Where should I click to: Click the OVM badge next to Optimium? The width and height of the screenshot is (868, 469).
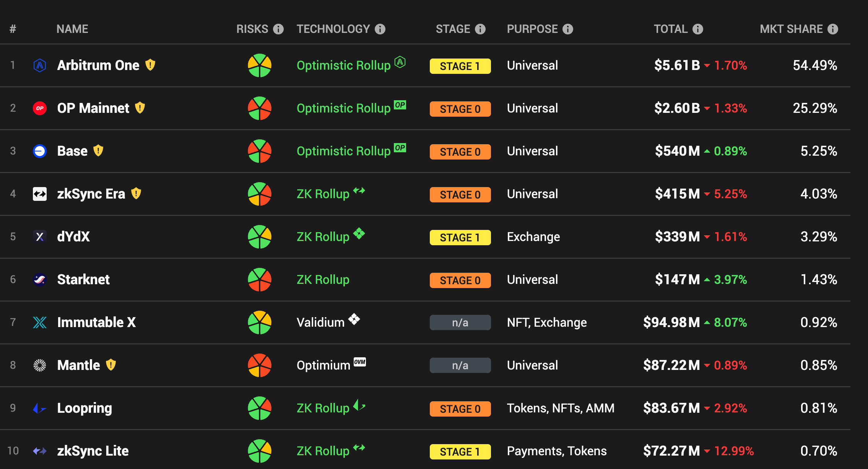[359, 362]
